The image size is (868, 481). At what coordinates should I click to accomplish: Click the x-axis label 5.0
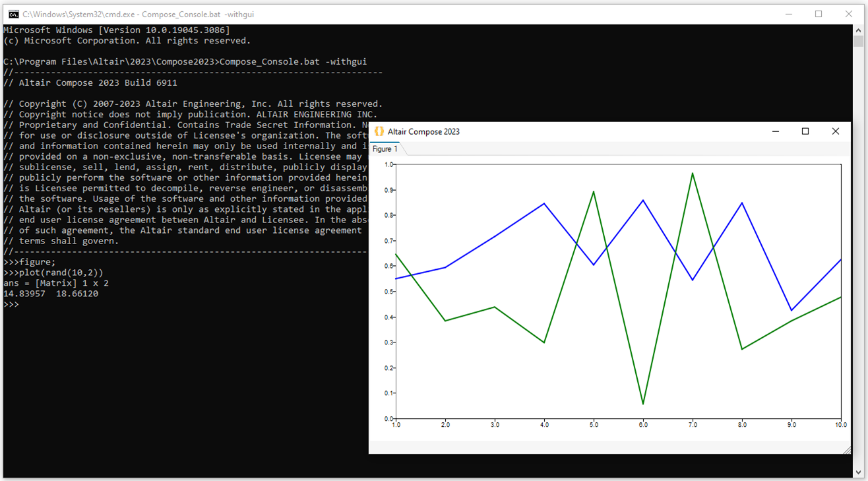click(x=594, y=425)
